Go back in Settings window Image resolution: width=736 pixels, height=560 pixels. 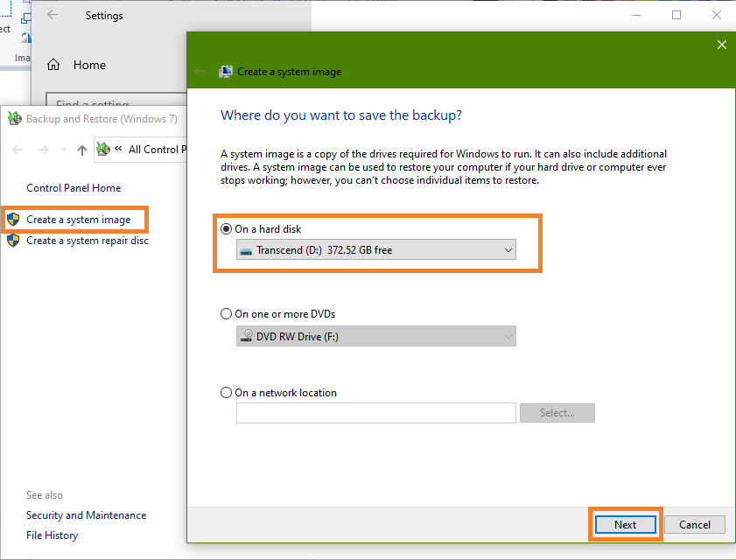click(x=53, y=15)
